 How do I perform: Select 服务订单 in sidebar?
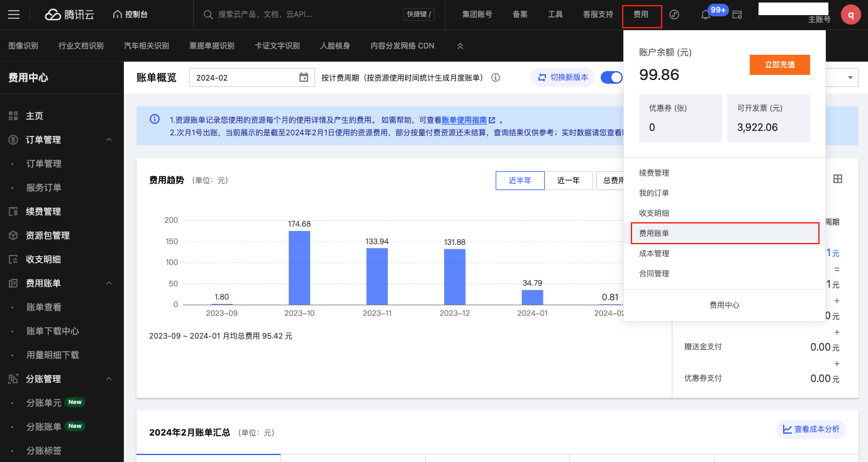click(44, 188)
